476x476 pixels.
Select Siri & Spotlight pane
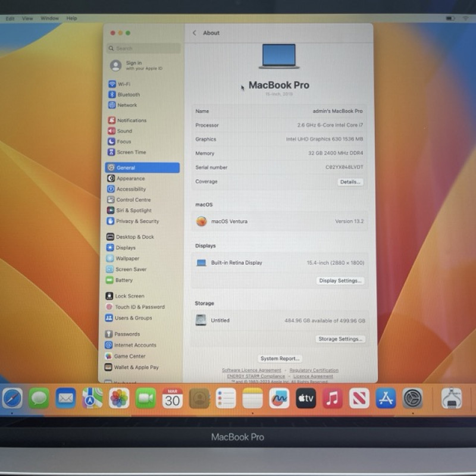click(x=129, y=211)
